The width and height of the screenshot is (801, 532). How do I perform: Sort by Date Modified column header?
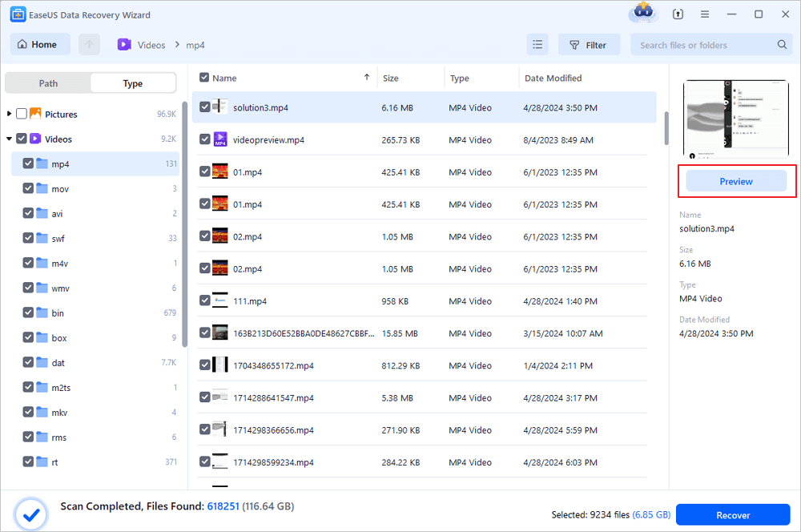pos(553,79)
